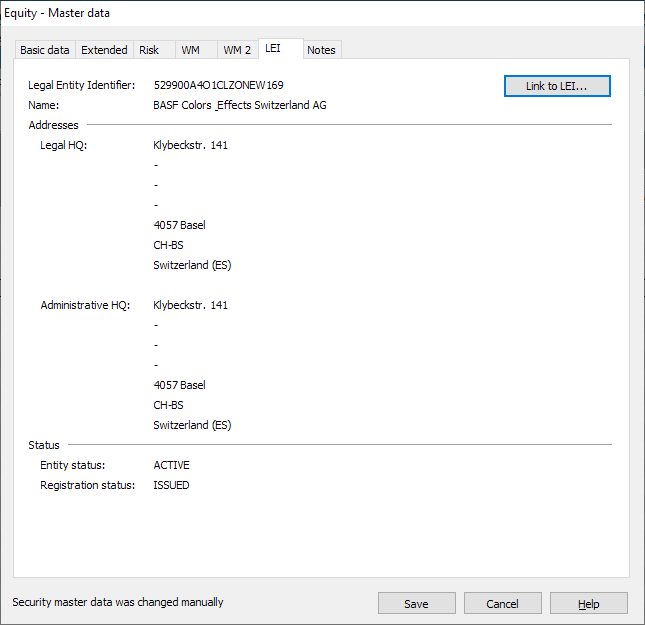The height and width of the screenshot is (625, 645).
Task: Switch to the Notes tab
Action: tap(321, 50)
